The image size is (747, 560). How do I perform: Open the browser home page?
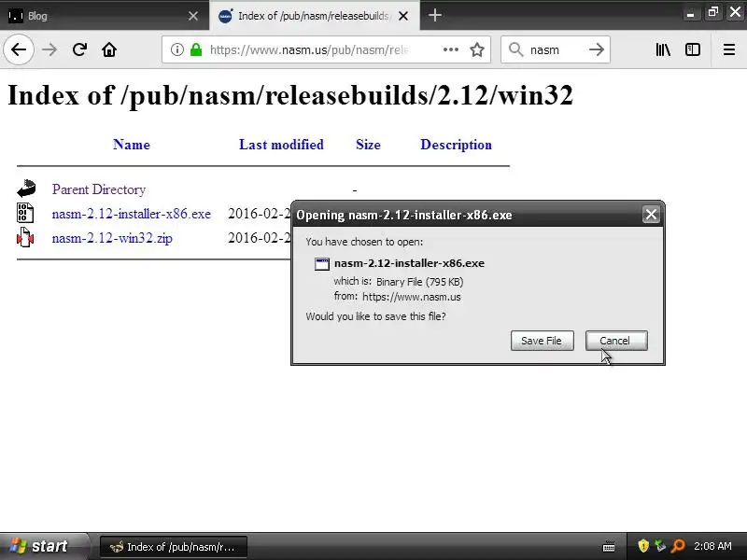(109, 49)
